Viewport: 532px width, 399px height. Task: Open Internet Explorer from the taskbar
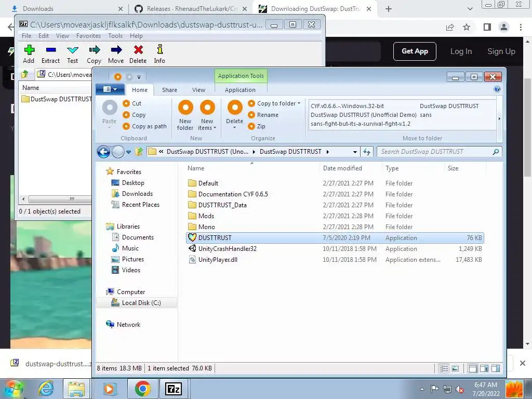[x=46, y=389]
